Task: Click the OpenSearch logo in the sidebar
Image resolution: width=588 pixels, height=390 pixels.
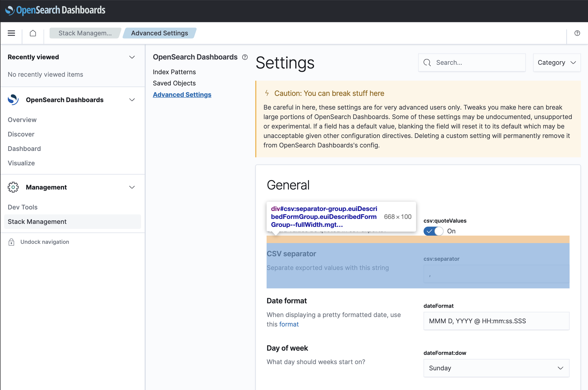Action: (x=13, y=99)
